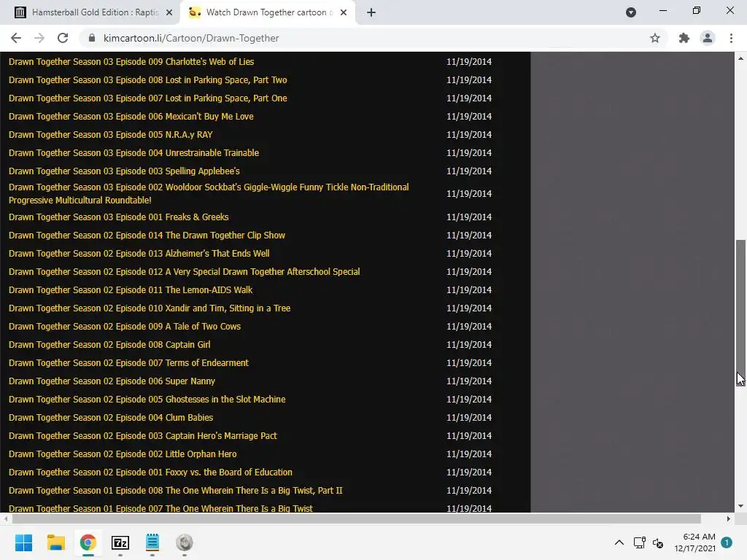Close the Watch Drawn Together tab

pyautogui.click(x=344, y=12)
